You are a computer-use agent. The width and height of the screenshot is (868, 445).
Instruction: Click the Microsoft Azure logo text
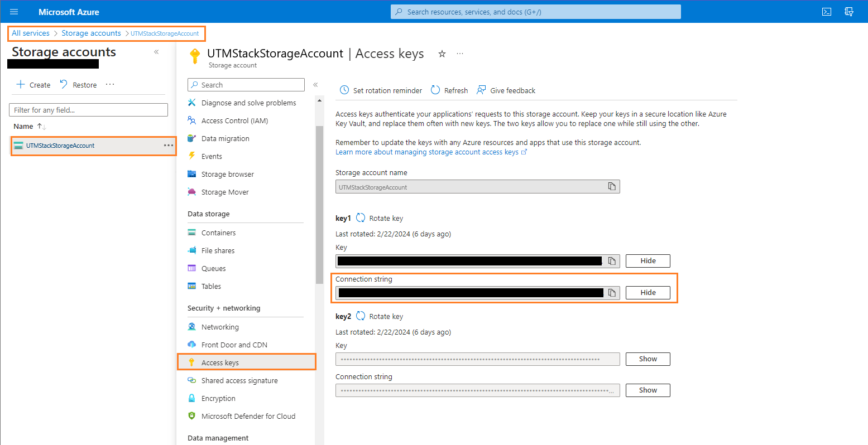pyautogui.click(x=69, y=12)
